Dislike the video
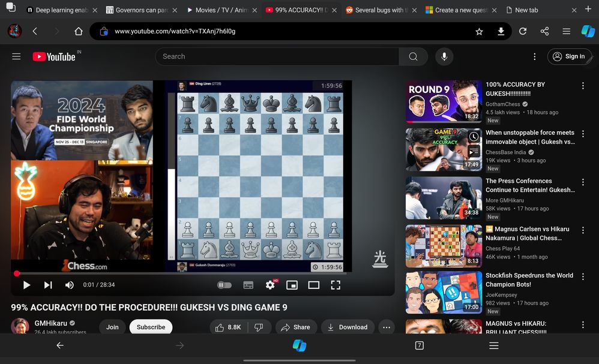The height and width of the screenshot is (364, 599). (259, 327)
